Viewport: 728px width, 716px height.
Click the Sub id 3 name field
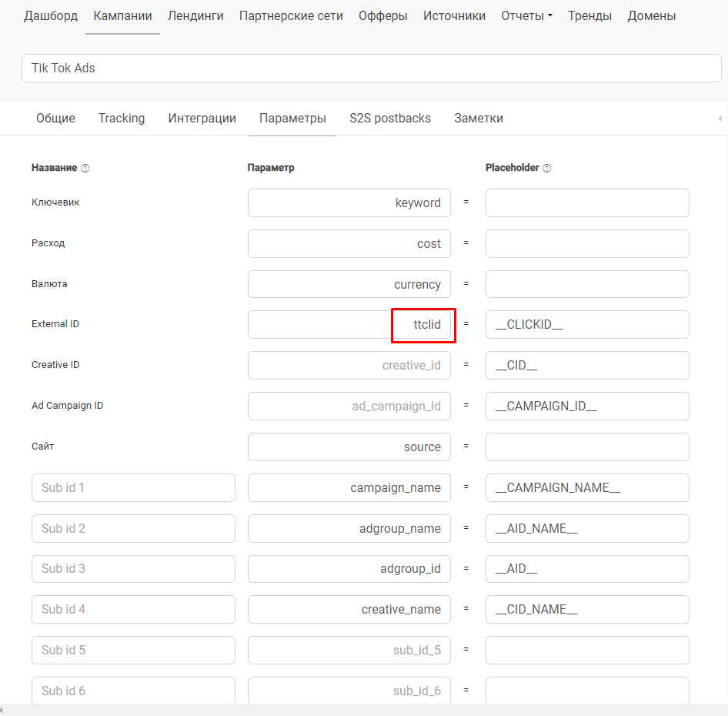(133, 569)
